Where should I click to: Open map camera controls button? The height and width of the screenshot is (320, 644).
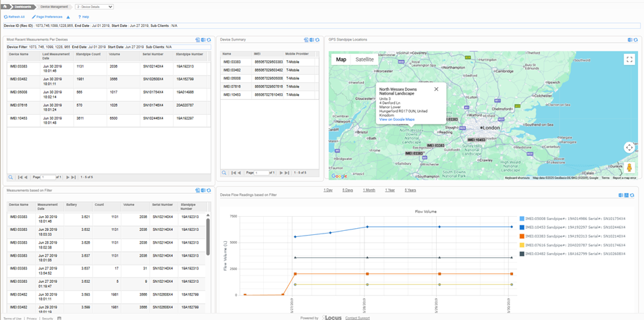629,147
